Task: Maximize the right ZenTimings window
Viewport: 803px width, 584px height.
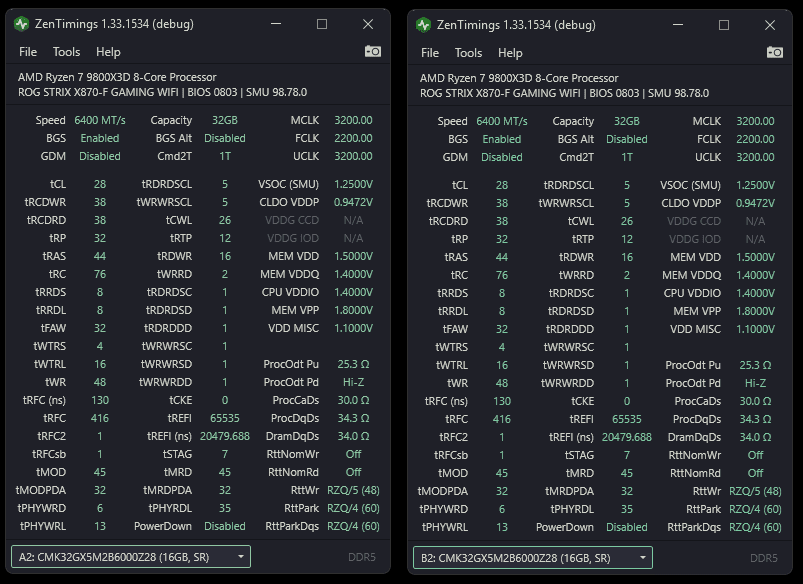Action: tap(724, 25)
